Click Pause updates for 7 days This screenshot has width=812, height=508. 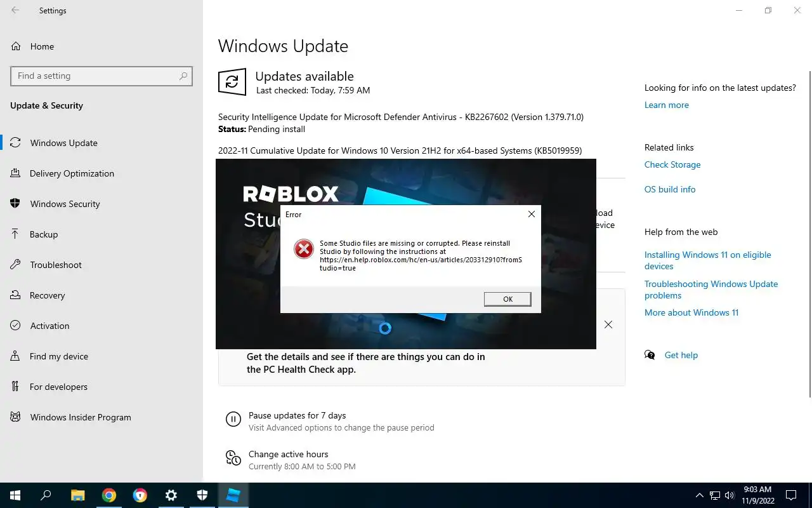tap(297, 415)
